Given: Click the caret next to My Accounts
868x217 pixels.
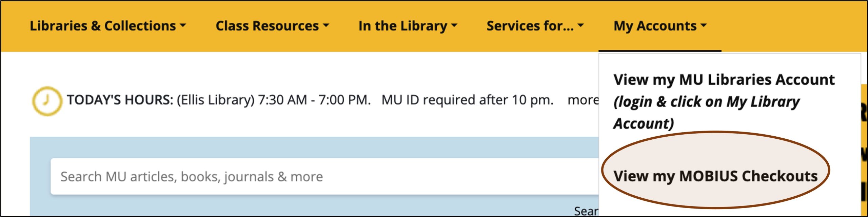Looking at the screenshot, I should tap(704, 26).
